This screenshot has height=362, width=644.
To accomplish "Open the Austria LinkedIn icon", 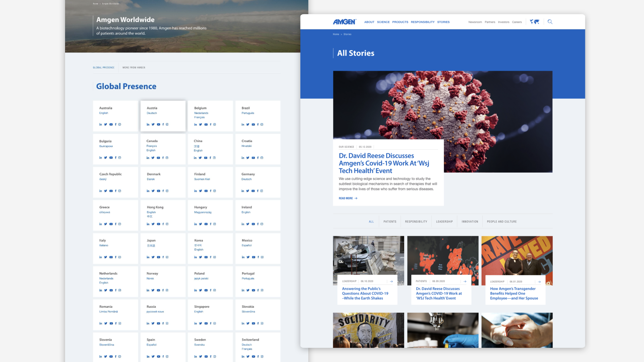I will (x=148, y=124).
